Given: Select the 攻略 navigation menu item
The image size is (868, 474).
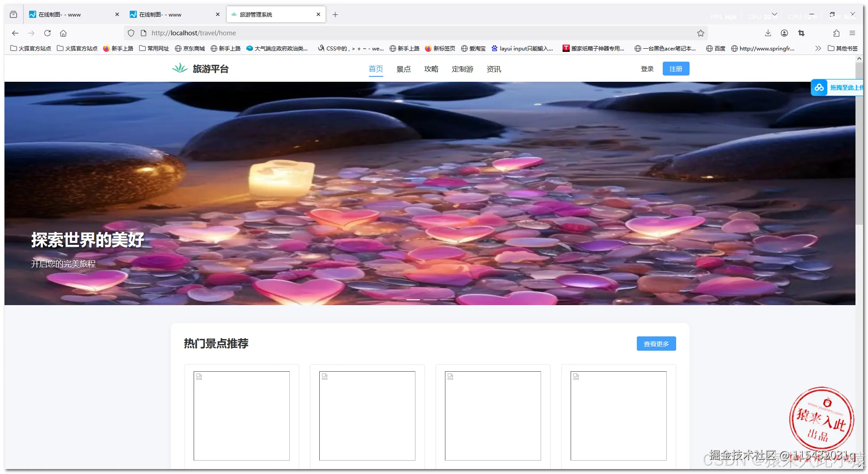Looking at the screenshot, I should coord(431,69).
